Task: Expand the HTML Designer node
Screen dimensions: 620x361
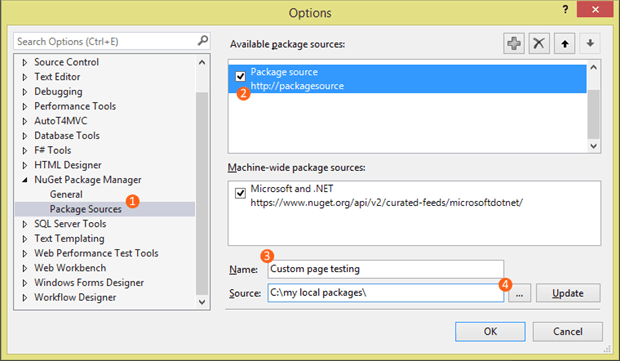Action: [25, 165]
